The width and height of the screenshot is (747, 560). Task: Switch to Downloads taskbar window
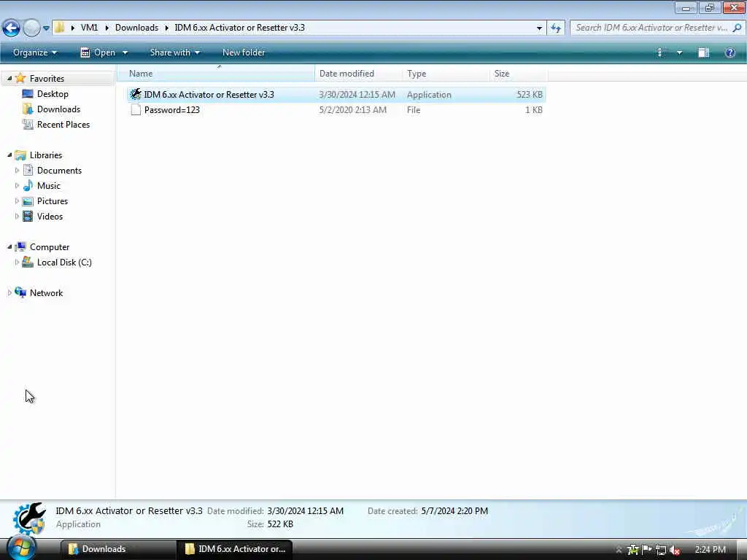coord(117,549)
